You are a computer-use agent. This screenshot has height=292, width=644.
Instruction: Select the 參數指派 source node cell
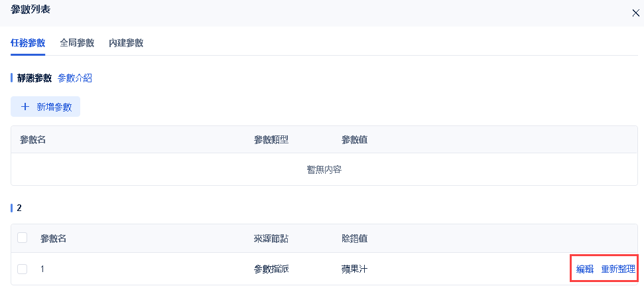tap(271, 269)
